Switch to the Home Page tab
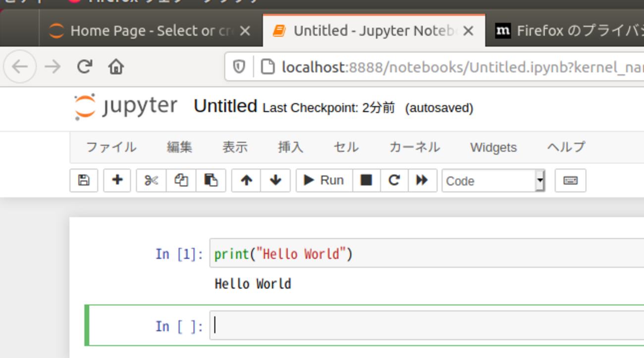The image size is (644, 358). (144, 31)
